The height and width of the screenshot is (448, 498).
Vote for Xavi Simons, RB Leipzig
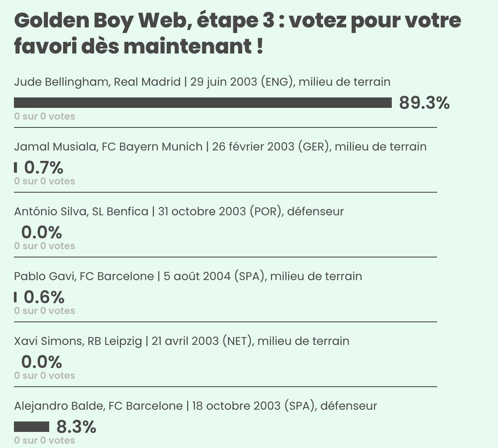(182, 341)
